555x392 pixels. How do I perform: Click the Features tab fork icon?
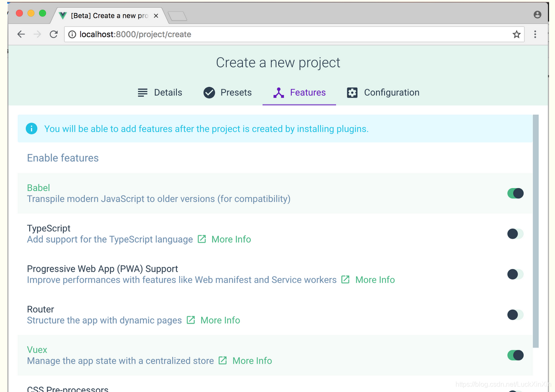coord(279,93)
